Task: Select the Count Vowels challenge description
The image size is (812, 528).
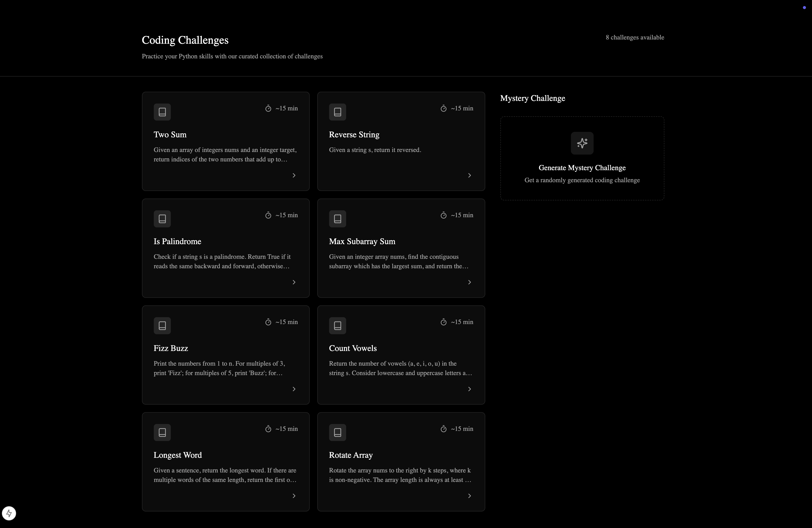Action: (400, 368)
